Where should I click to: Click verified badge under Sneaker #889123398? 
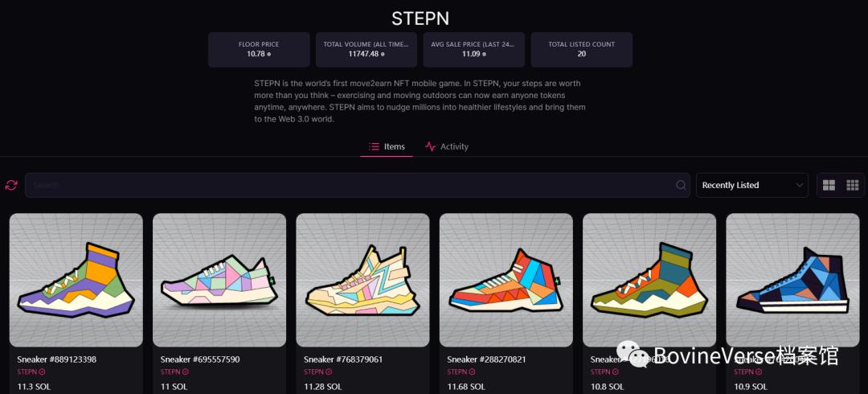pyautogui.click(x=42, y=371)
